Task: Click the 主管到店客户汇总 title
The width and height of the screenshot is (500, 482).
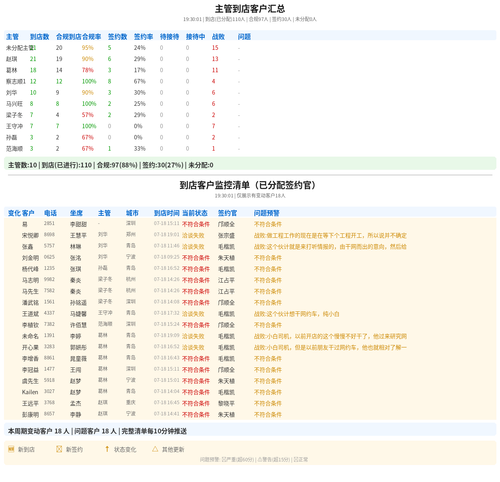Action: 250,9
